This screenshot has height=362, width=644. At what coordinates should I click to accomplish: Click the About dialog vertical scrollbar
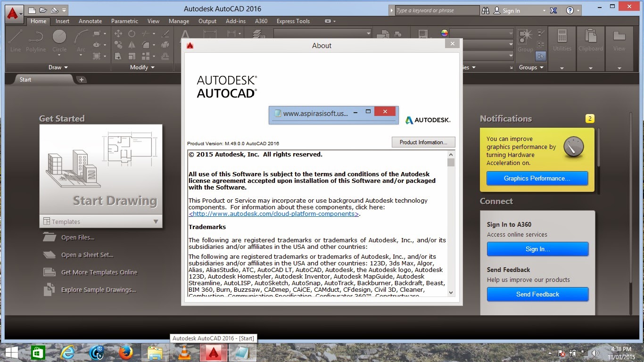(451, 223)
